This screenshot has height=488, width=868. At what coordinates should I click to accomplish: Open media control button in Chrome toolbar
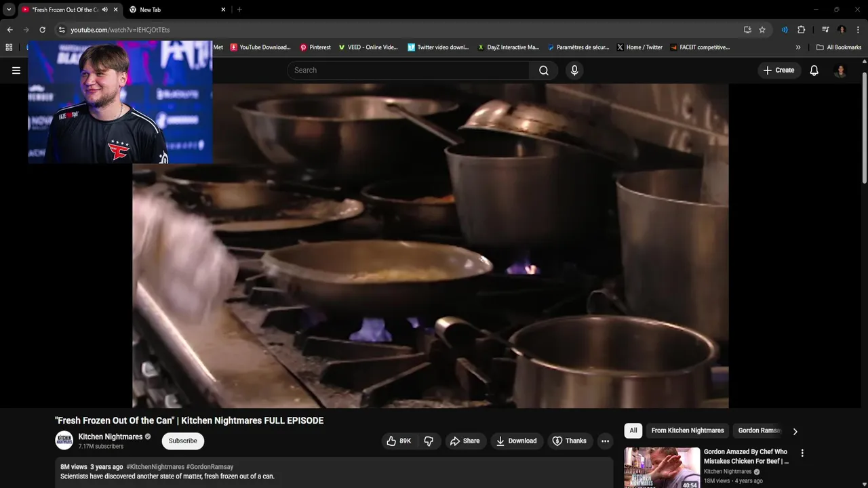[825, 30]
